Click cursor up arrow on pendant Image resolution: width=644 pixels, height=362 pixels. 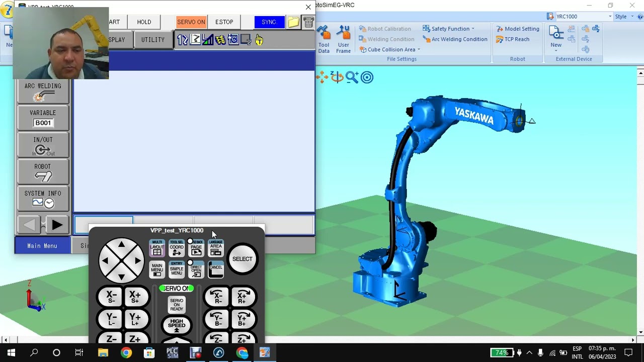[121, 245]
